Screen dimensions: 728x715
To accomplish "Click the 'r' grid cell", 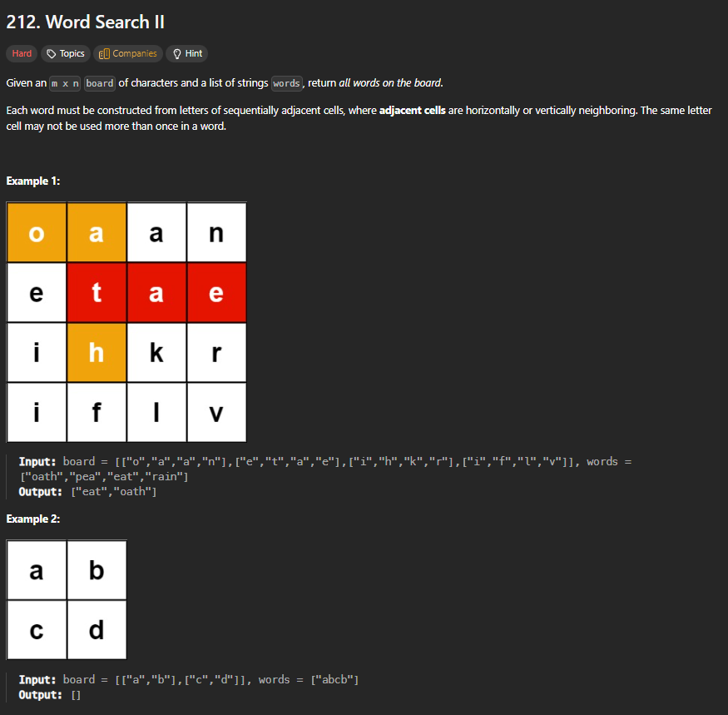I will pyautogui.click(x=216, y=352).
